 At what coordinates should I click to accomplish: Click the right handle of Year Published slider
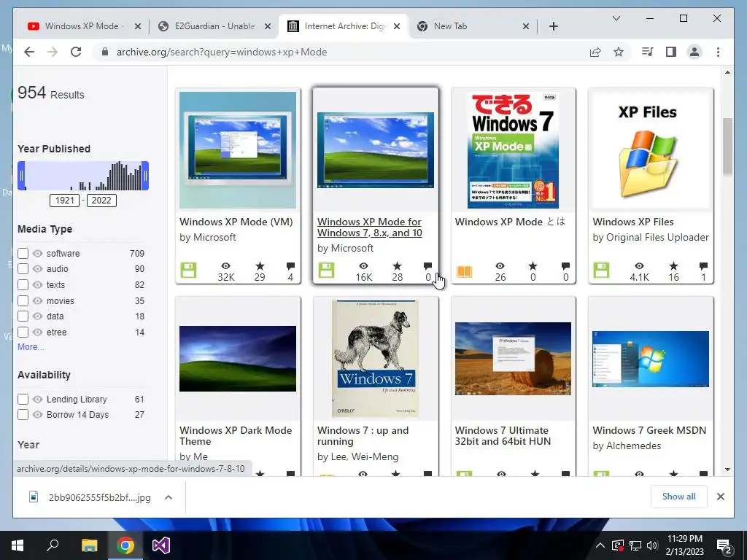[x=145, y=176]
